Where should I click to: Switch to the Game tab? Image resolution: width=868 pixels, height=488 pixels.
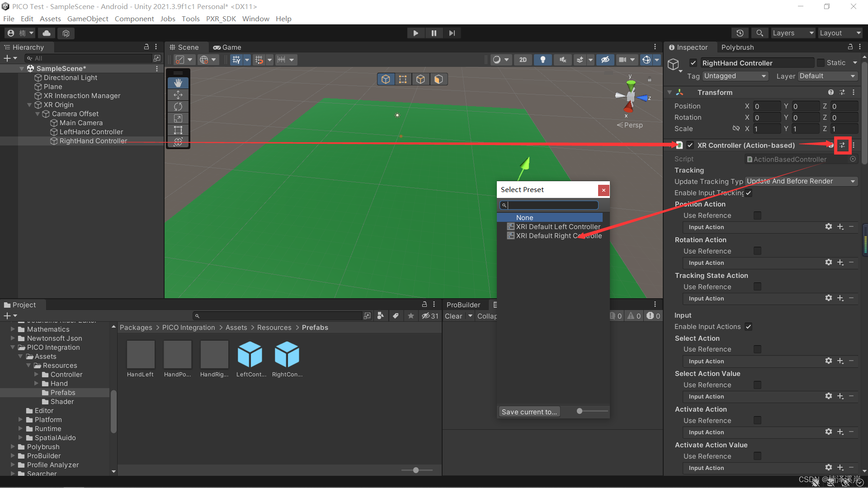(x=227, y=47)
